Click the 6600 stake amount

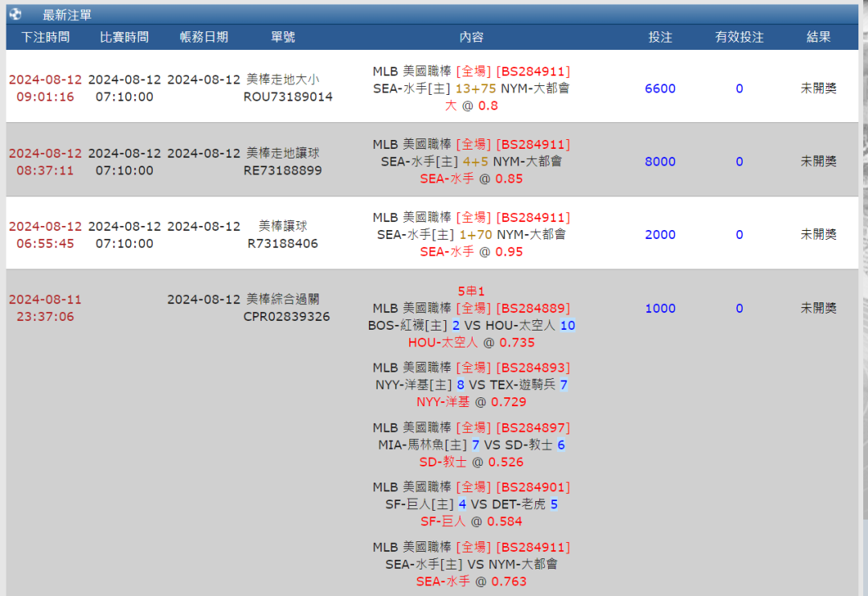[660, 88]
